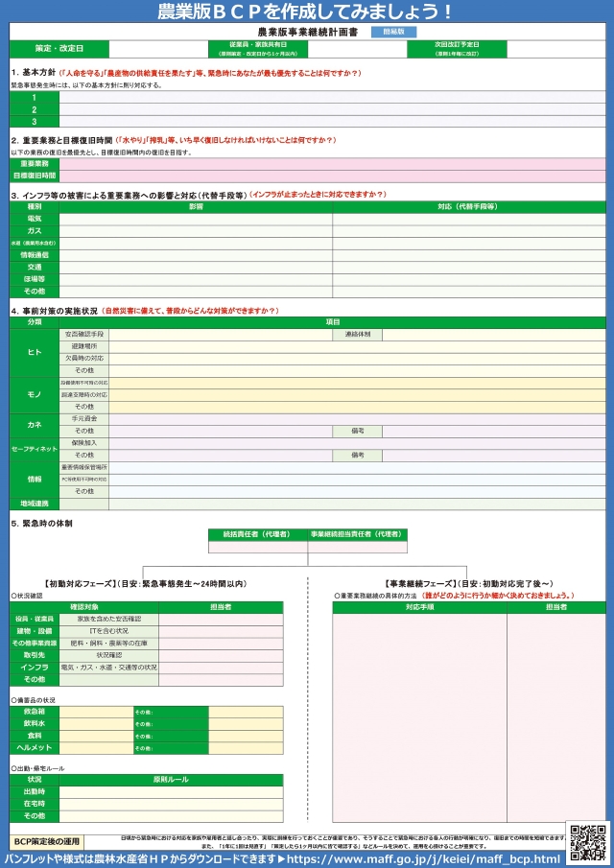Viewport: 614px width, 868px height.
Task: Click the 担当者 column area under 事業継続フェーズ
Action: [556, 718]
